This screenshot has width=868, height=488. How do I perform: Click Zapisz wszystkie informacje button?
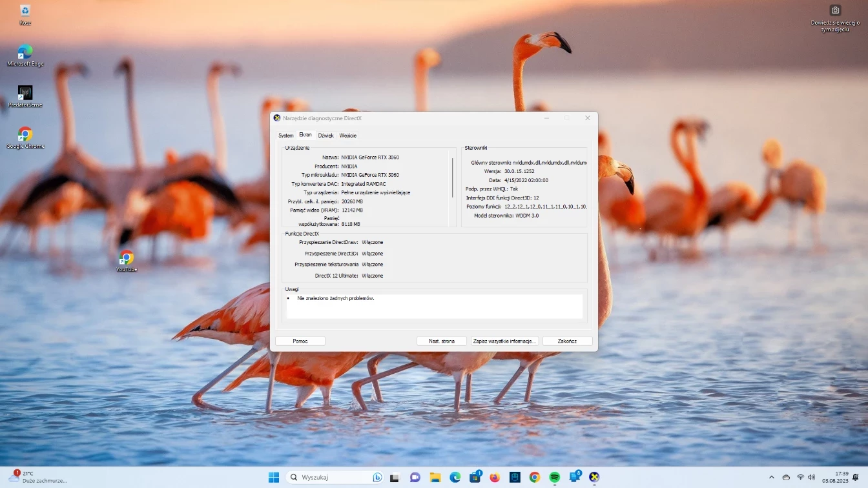(x=504, y=341)
